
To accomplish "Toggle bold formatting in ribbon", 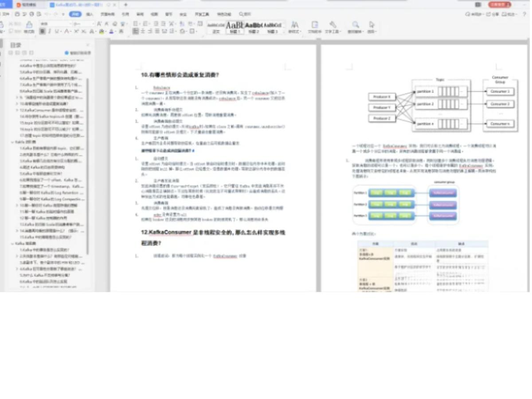I will [42, 31].
